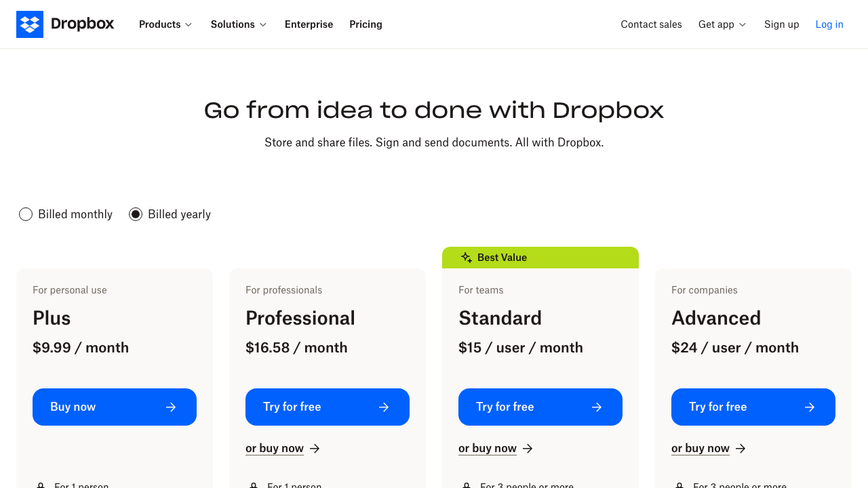This screenshot has width=868, height=488.
Task: Select the Billed yearly radio button
Action: click(x=136, y=214)
